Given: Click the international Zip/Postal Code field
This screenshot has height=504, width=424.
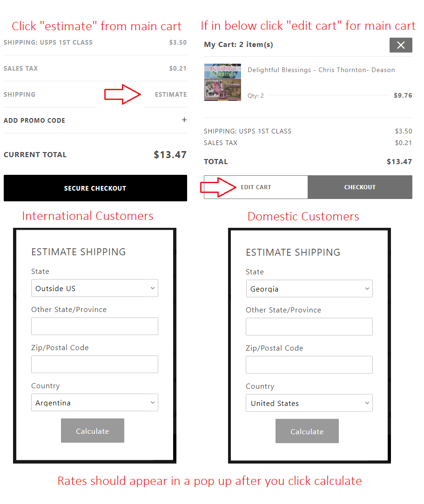Looking at the screenshot, I should pyautogui.click(x=94, y=364).
